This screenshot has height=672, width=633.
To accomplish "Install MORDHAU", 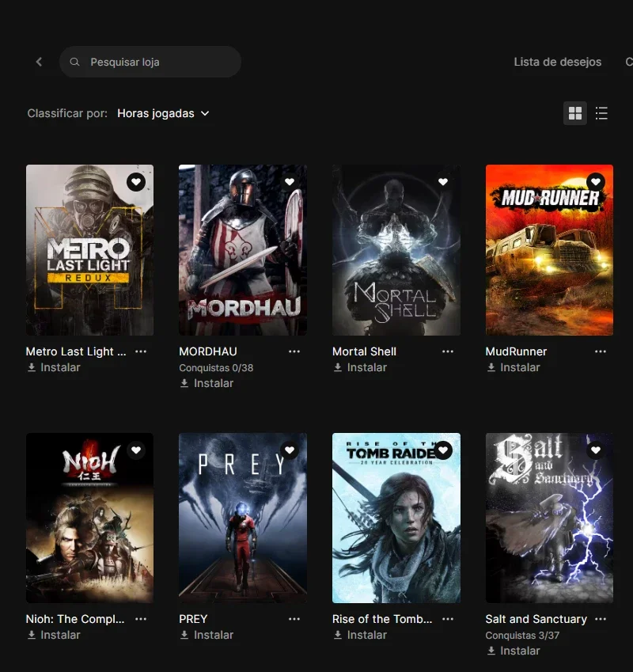I will coord(207,383).
